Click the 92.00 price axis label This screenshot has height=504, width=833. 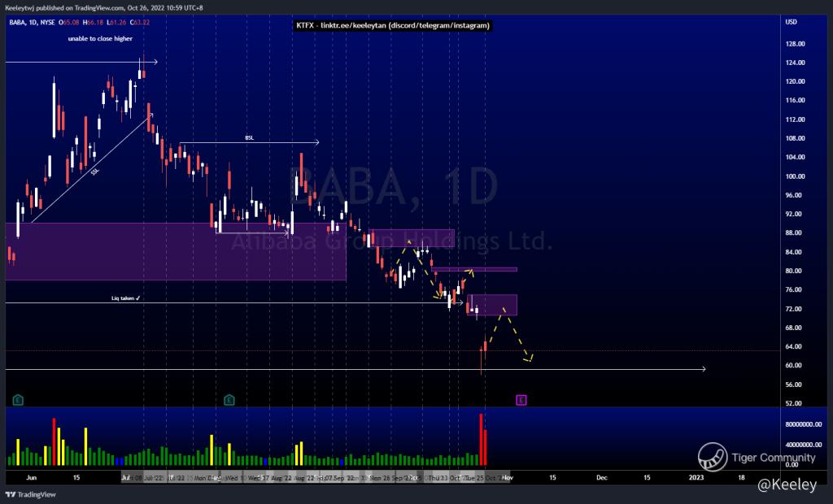794,214
